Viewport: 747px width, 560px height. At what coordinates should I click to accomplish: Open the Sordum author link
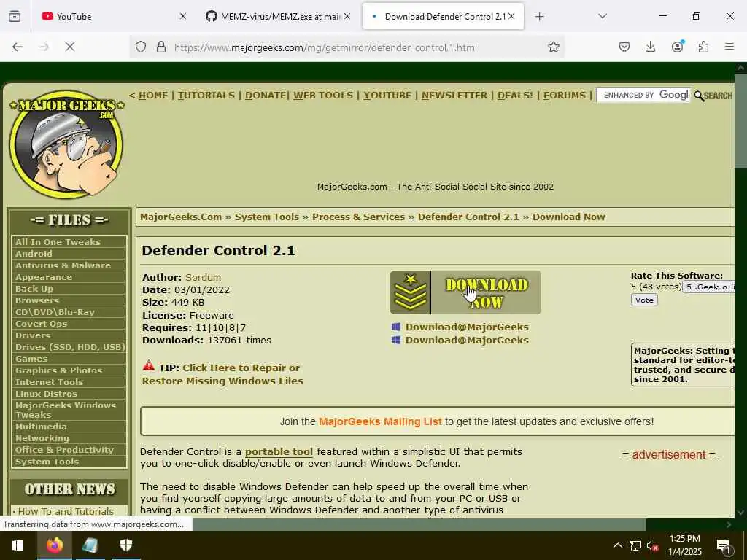[203, 277]
